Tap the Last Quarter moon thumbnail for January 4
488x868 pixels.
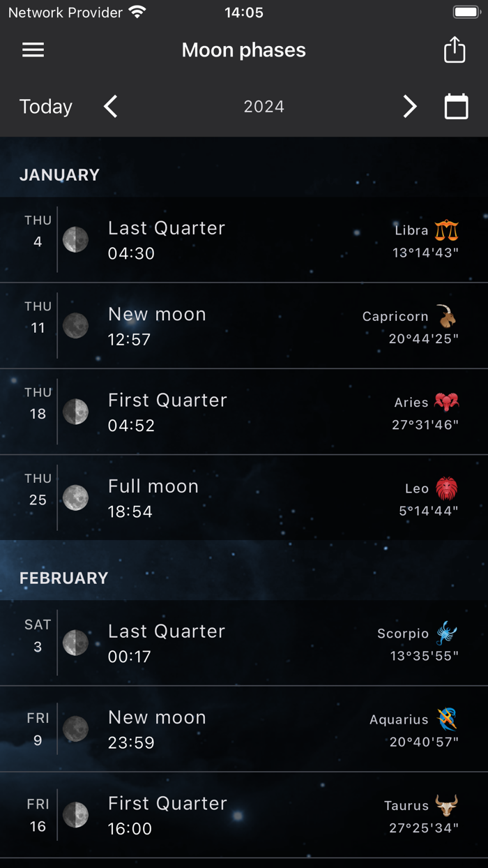76,239
